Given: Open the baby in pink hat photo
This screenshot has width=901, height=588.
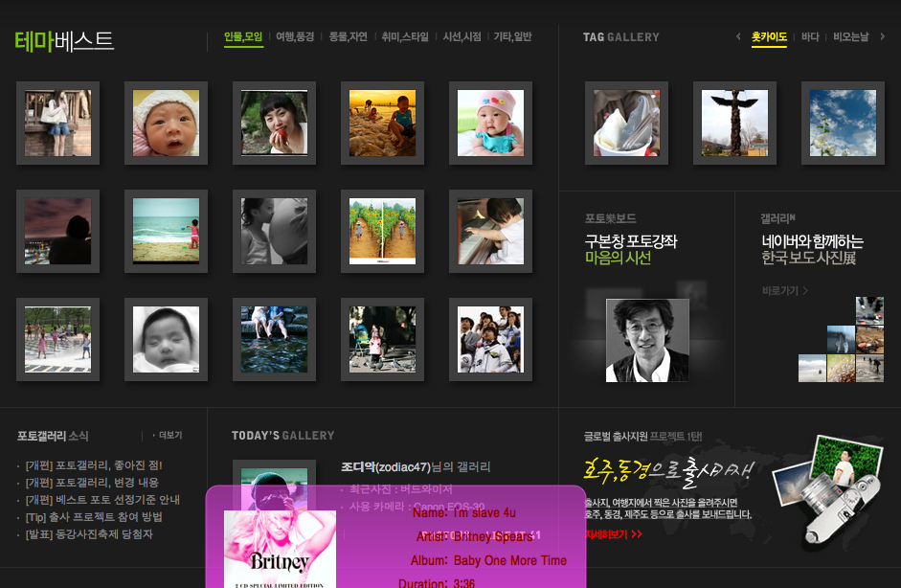Looking at the screenshot, I should (490, 123).
